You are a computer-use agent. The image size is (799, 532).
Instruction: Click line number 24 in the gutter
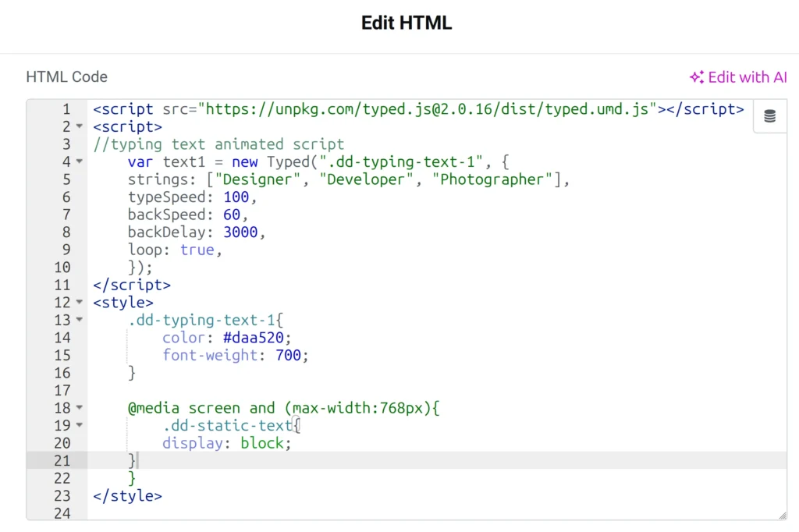click(x=62, y=512)
